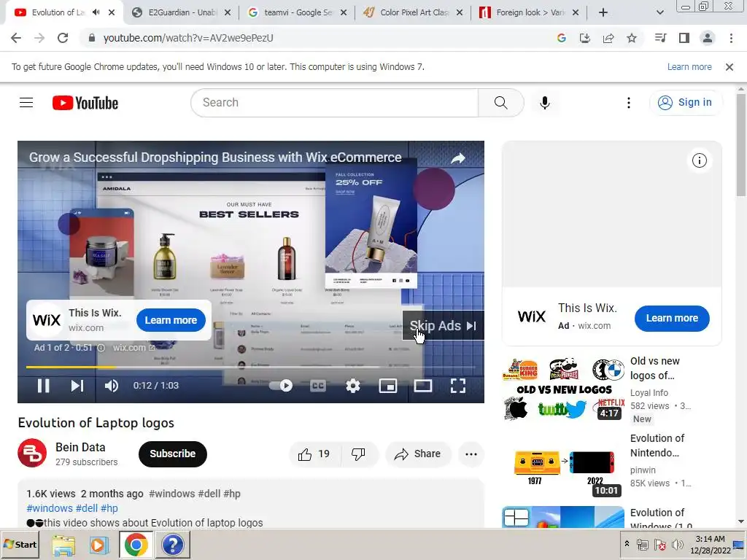Viewport: 747px width, 560px height.
Task: Click the blue #dell hashtag link
Action: (x=87, y=508)
